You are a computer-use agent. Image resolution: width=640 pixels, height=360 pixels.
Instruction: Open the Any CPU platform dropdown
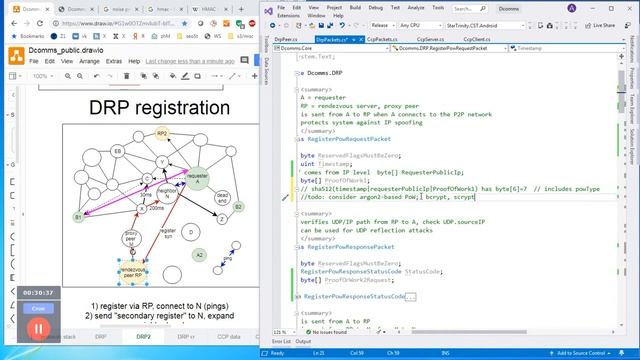(420, 25)
